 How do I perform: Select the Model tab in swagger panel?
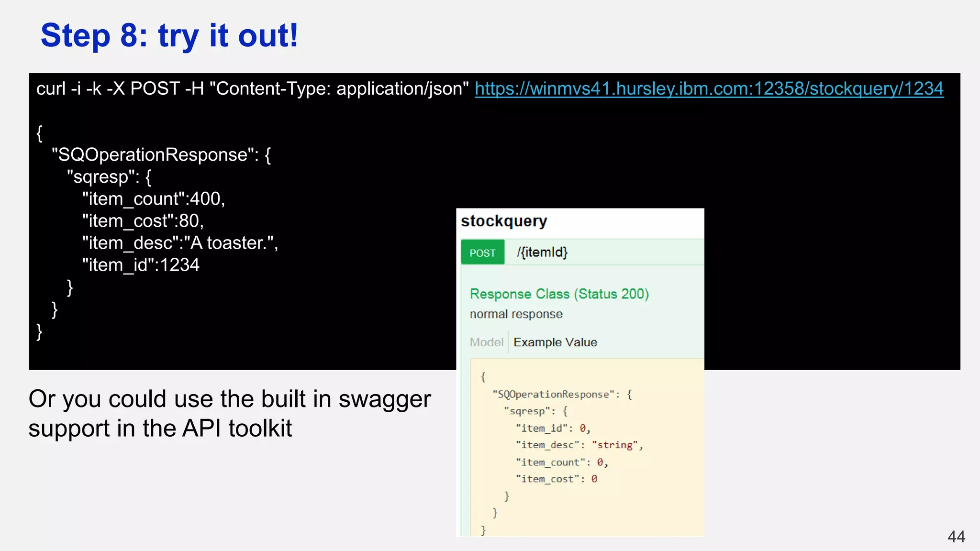[487, 342]
